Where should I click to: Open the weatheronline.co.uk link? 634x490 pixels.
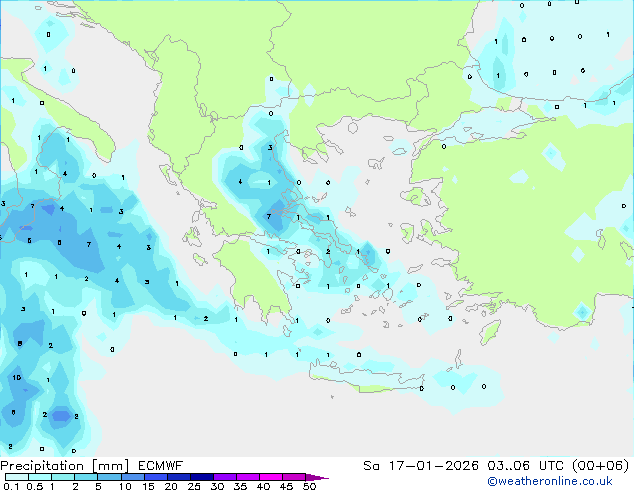coord(550,481)
